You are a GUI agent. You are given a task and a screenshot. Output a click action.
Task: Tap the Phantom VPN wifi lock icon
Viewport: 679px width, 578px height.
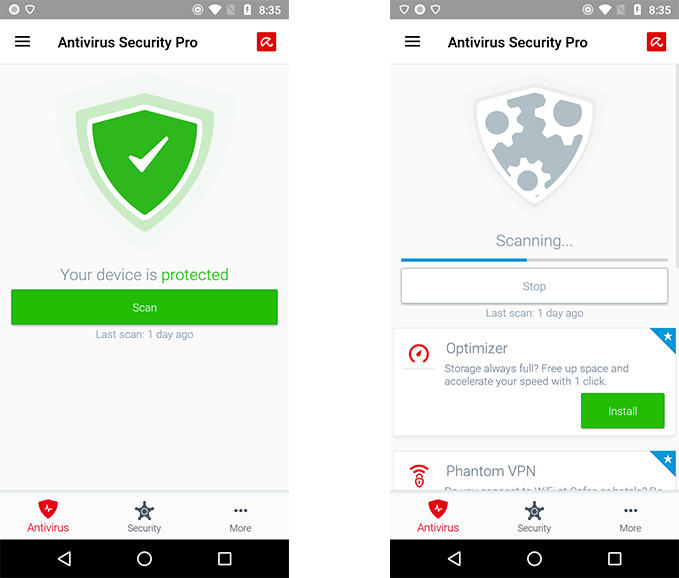pyautogui.click(x=419, y=475)
